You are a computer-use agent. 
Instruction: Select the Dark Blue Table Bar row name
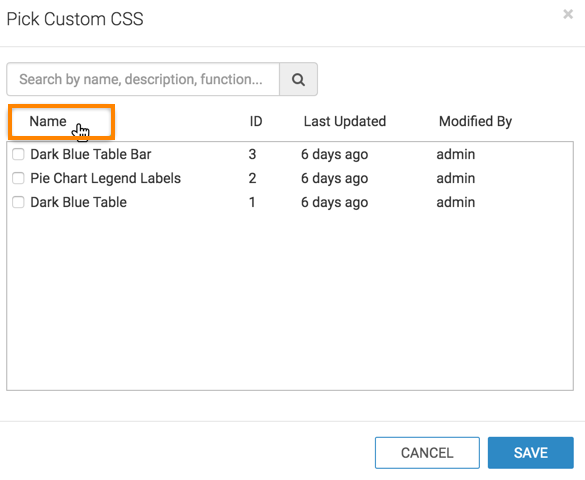click(x=91, y=154)
